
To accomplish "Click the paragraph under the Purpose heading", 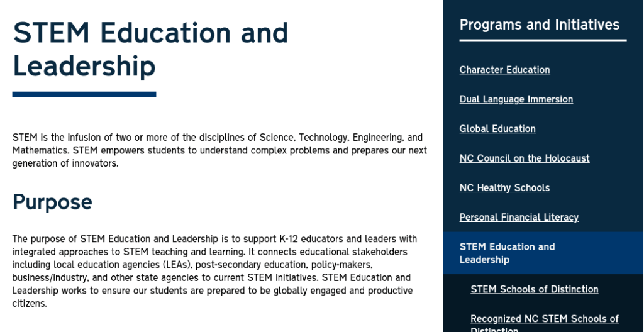I will click(x=214, y=271).
